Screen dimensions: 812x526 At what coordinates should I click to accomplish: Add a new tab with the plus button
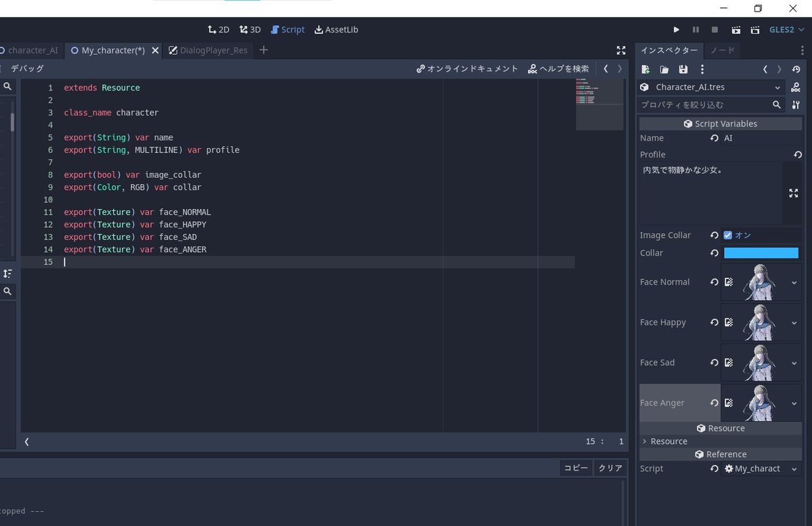(x=264, y=50)
